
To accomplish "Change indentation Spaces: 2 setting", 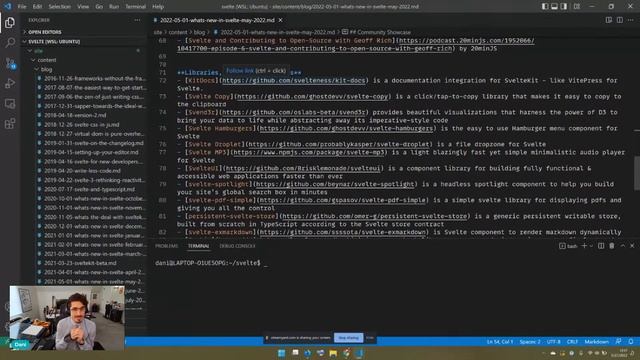I will pos(530,342).
